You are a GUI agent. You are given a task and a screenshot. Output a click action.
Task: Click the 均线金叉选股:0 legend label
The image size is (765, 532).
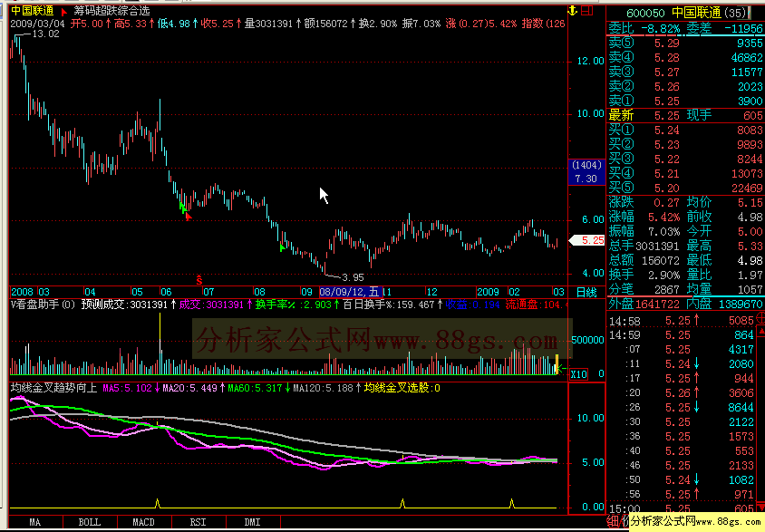click(x=402, y=388)
